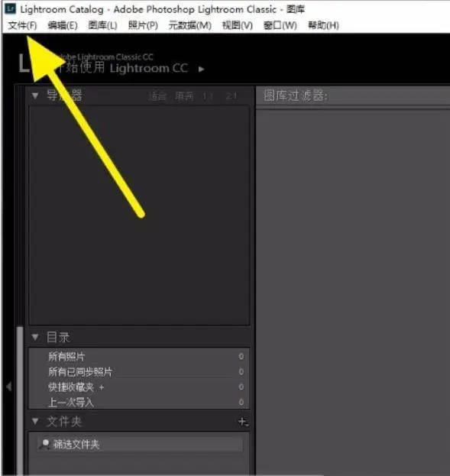The width and height of the screenshot is (450, 476).
Task: Hide the left panel with side arrow
Action: (x=8, y=387)
